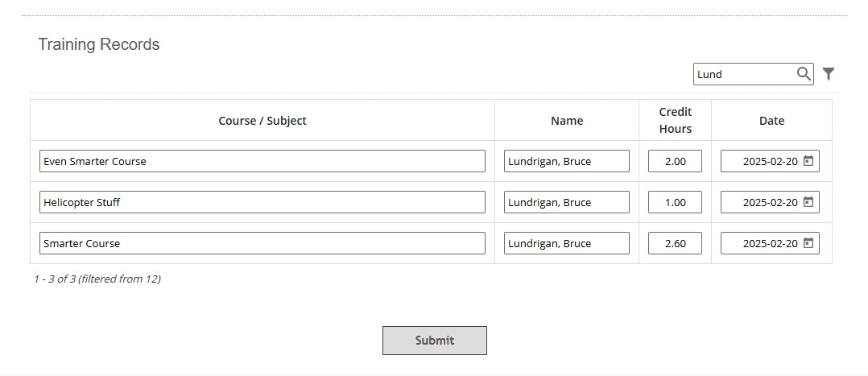The width and height of the screenshot is (868, 376).
Task: Click the 1.00 credit hours field
Action: click(x=676, y=202)
